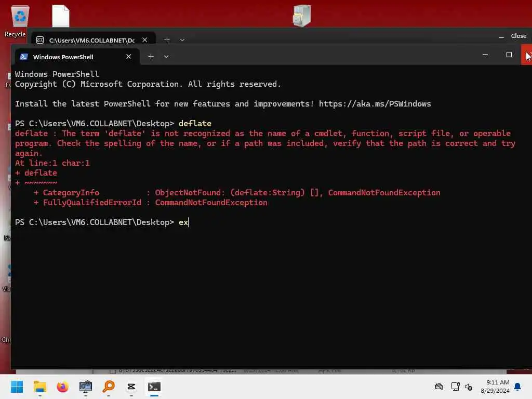Open the CapCut icon on taskbar

tap(131, 387)
